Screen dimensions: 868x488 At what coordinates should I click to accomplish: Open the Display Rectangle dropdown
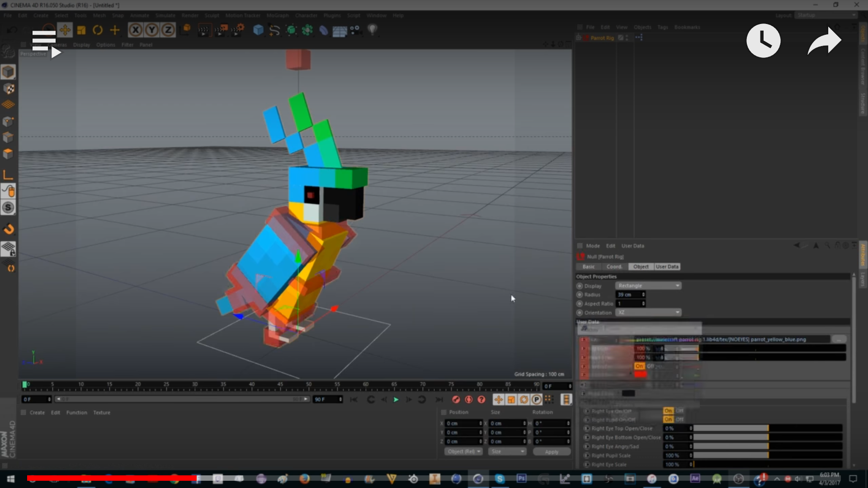(x=648, y=286)
